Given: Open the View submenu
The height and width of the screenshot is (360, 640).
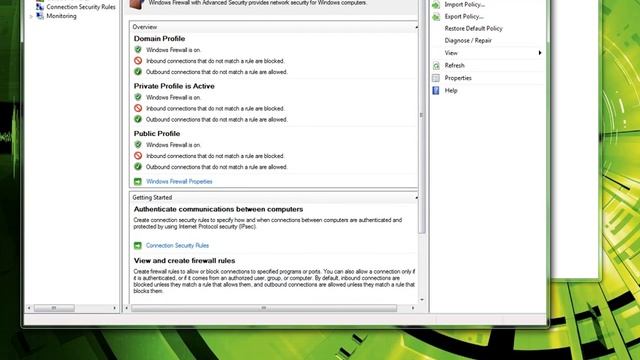Looking at the screenshot, I should [x=451, y=53].
